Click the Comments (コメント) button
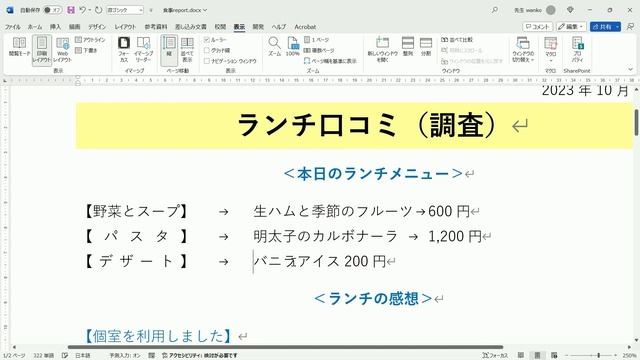Image resolution: width=640 pixels, height=360 pixels. 538,27
